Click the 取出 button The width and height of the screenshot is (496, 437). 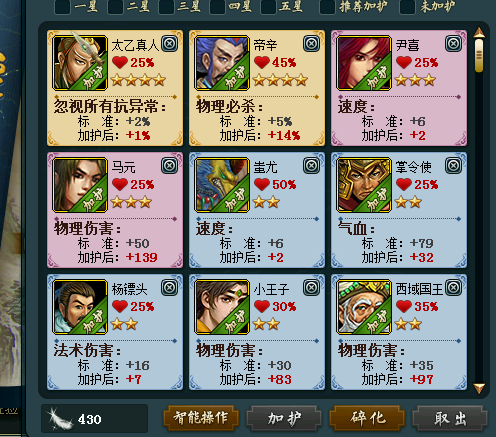pyautogui.click(x=450, y=418)
